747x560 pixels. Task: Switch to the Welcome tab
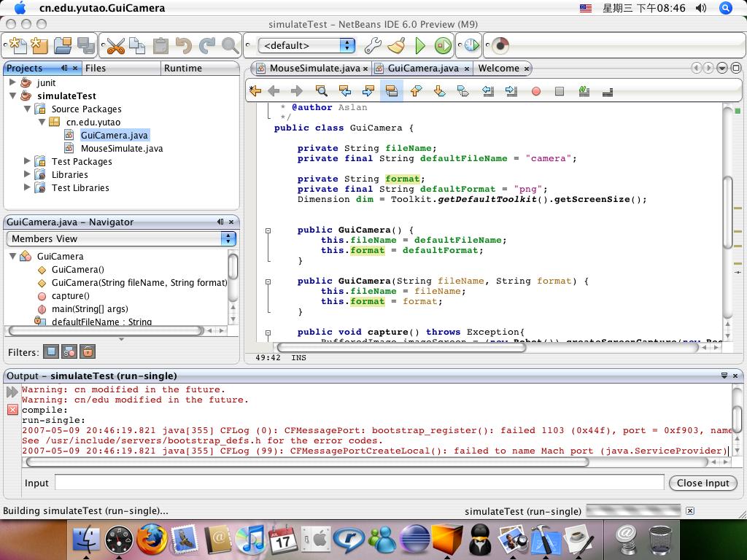pos(503,68)
